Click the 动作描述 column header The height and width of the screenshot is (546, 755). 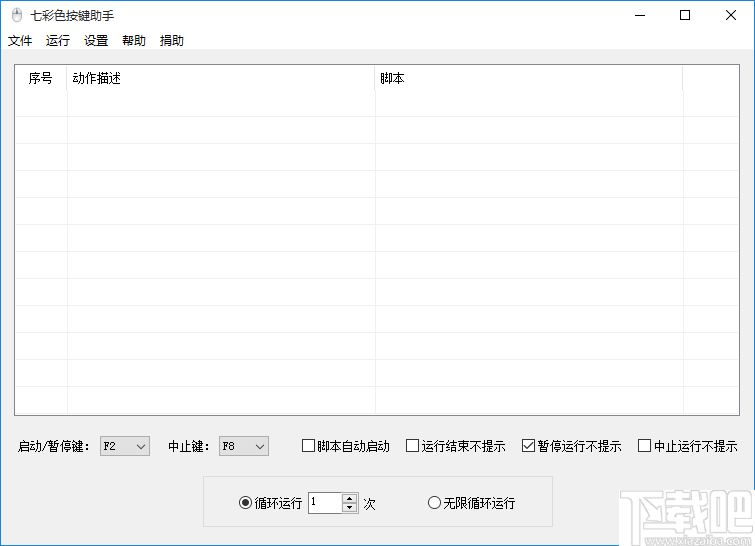click(221, 78)
